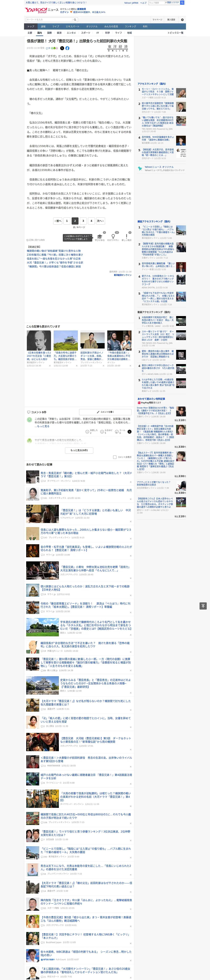
Task: Open the ライブ navigation tab
Action: point(56,27)
